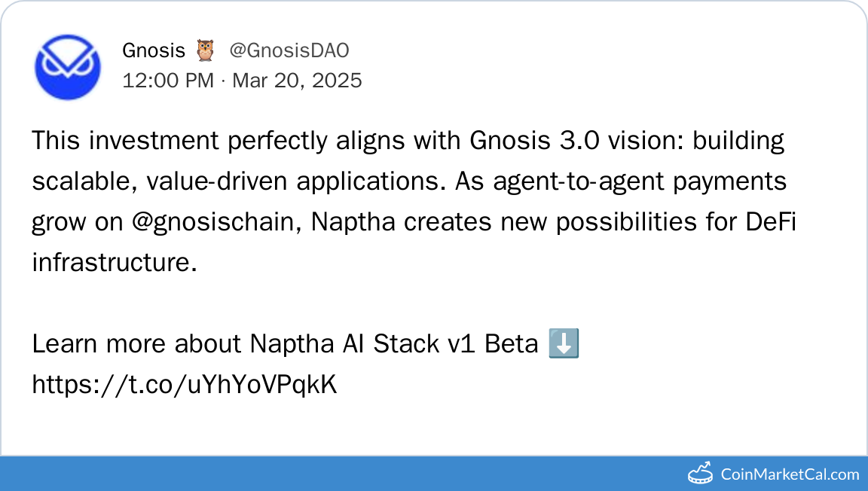Image resolution: width=868 pixels, height=491 pixels.
Task: Click the word "infrastructure" in the tweet
Action: 110,263
